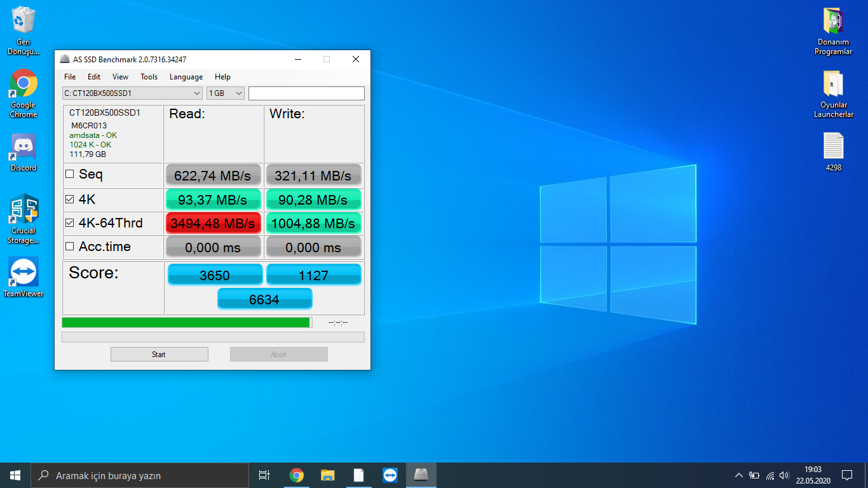This screenshot has height=488, width=868.
Task: Click the green benchmark progress bar
Action: click(x=187, y=322)
